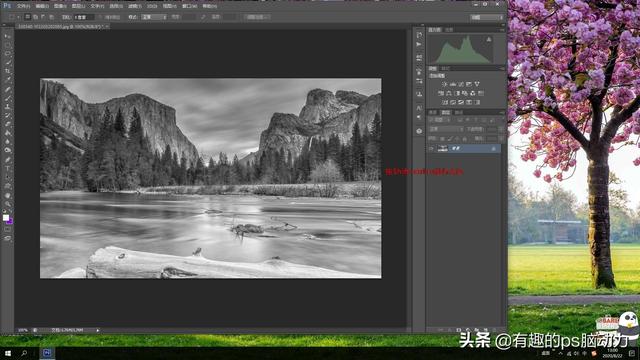Create a new layer from Layers panel footer
The height and width of the screenshot is (360, 640).
point(485,329)
